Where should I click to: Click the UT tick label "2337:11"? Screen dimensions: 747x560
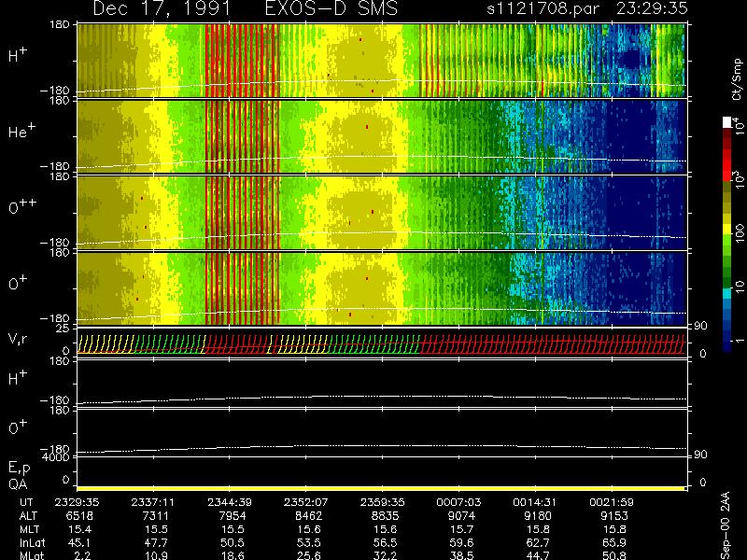coord(153,502)
